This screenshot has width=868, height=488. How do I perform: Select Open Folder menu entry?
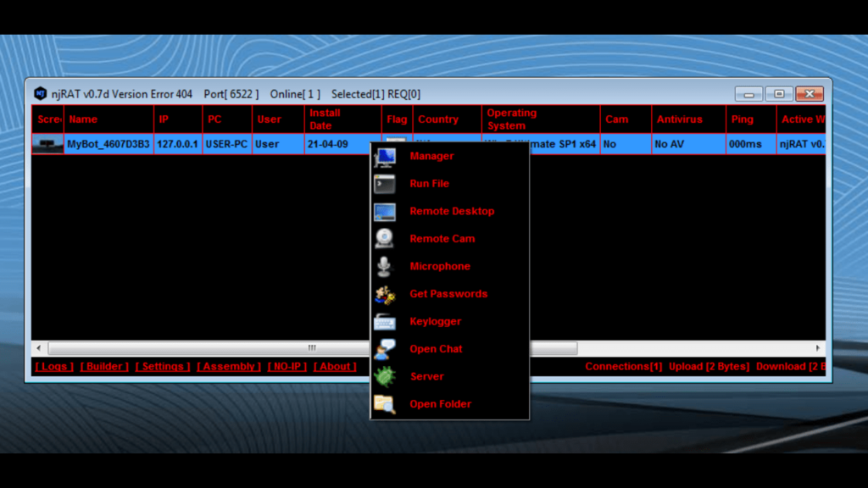449,404
